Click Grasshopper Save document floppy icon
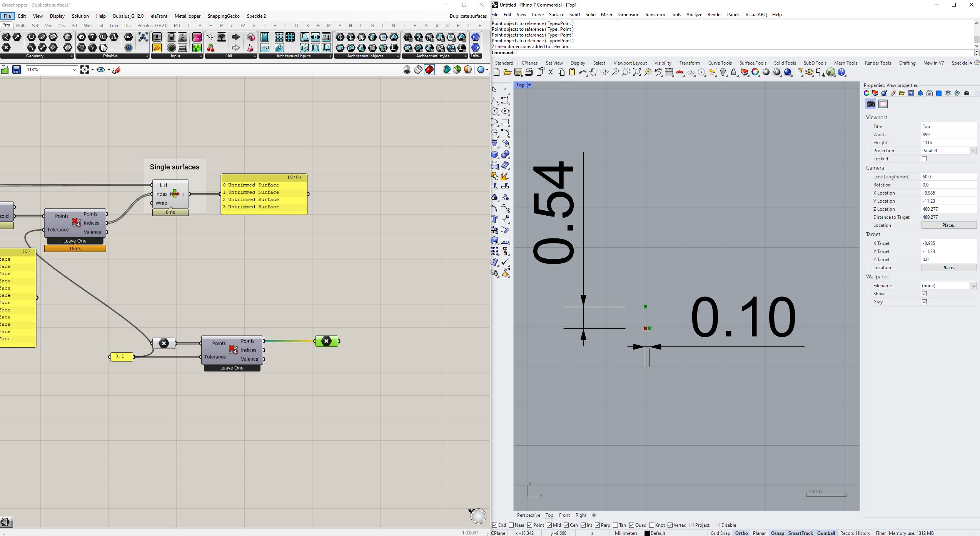This screenshot has height=536, width=980. tap(17, 70)
